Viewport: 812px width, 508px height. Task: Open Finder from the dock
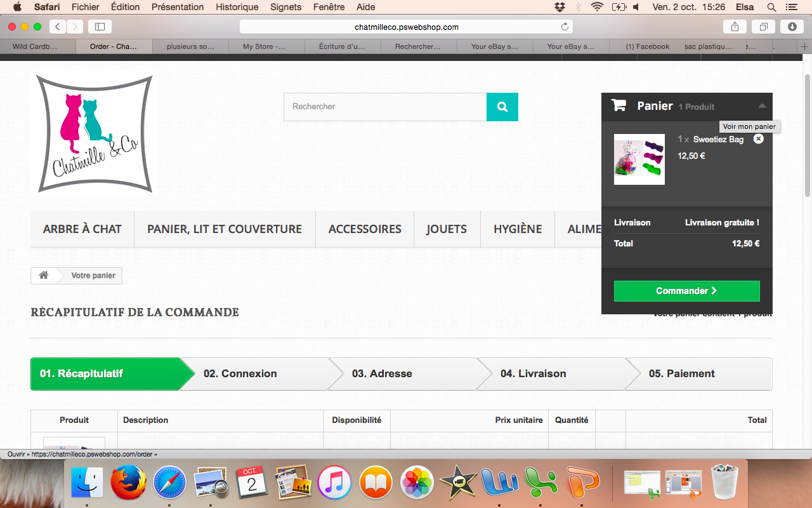click(88, 483)
